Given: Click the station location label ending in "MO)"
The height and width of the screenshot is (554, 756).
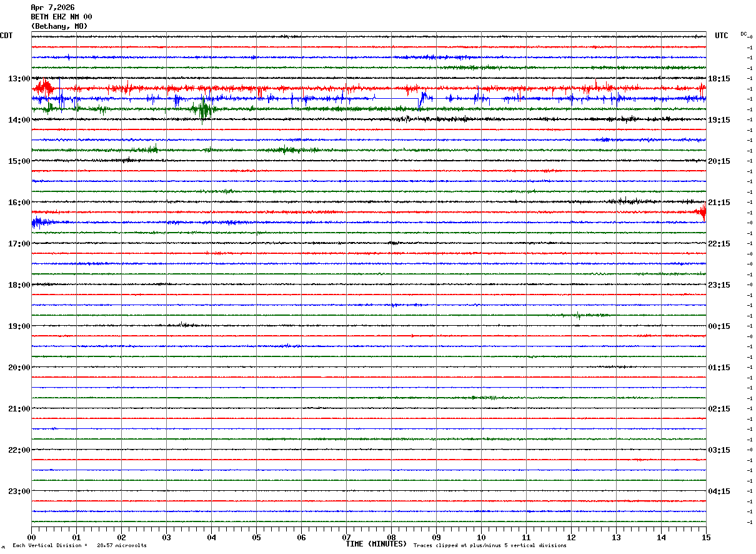Looking at the screenshot, I should coord(59,26).
